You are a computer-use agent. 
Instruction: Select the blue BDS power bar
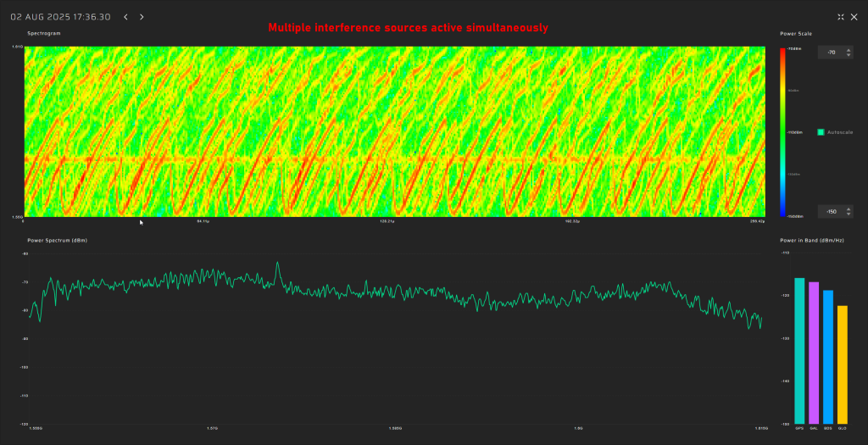pos(828,356)
